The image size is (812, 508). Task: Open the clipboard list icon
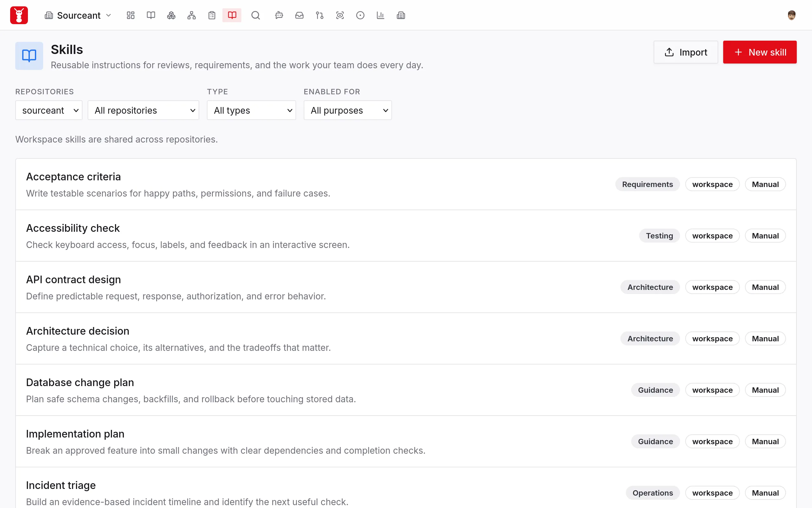pos(212,15)
